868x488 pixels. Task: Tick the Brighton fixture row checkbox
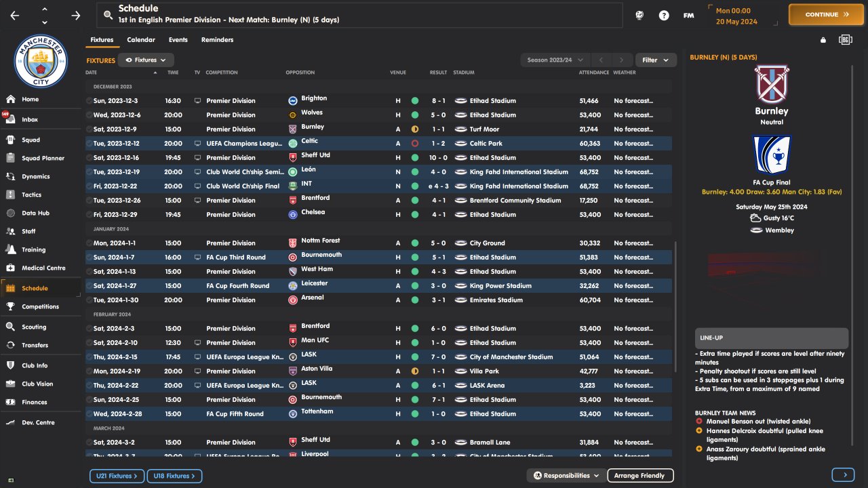89,101
